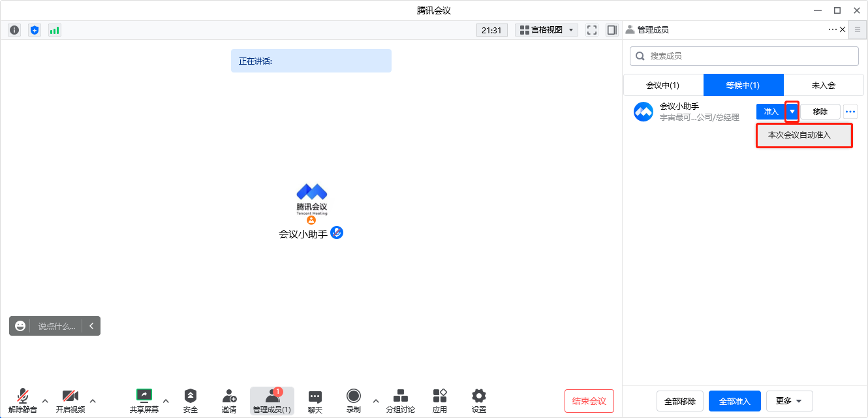Enter fullscreen mode via the corner-brackets icon

(592, 30)
